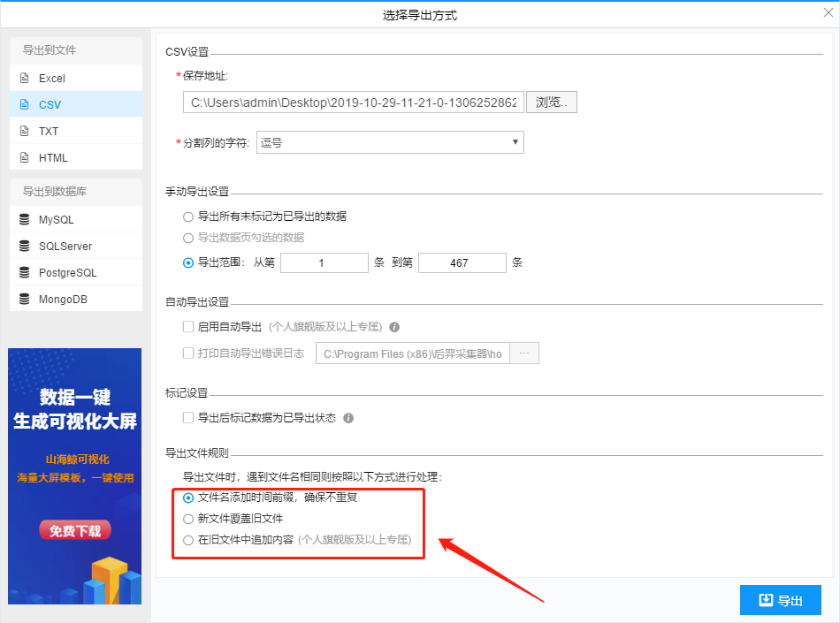The width and height of the screenshot is (840, 623).
Task: Open MySQL database export
Action: pyautogui.click(x=76, y=219)
